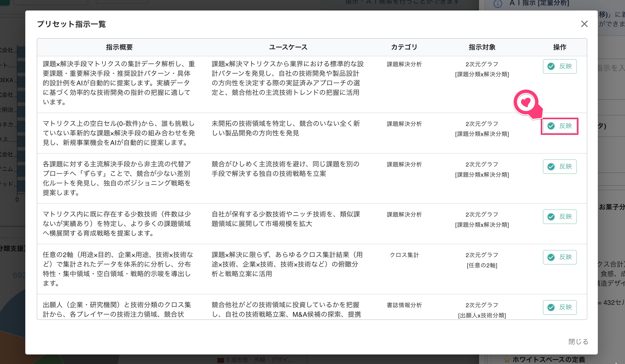Click 閉じる at dialog bottom

tap(578, 341)
